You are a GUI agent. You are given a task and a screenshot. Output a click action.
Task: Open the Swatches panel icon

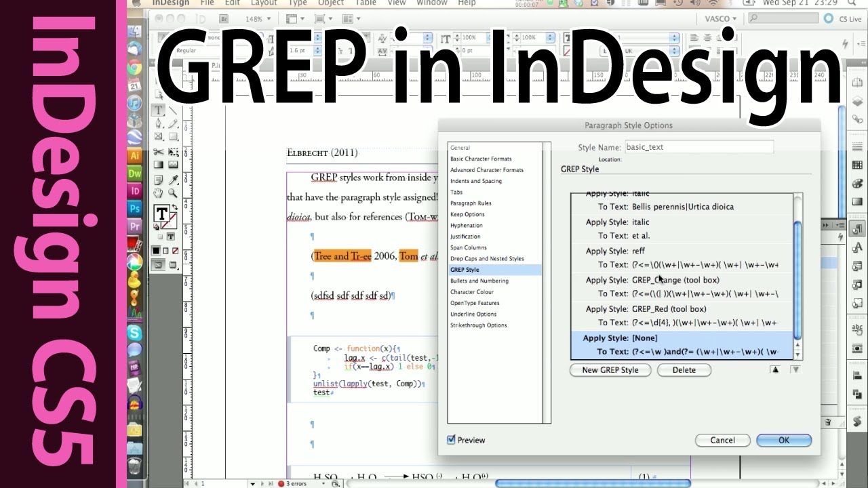coord(856,165)
